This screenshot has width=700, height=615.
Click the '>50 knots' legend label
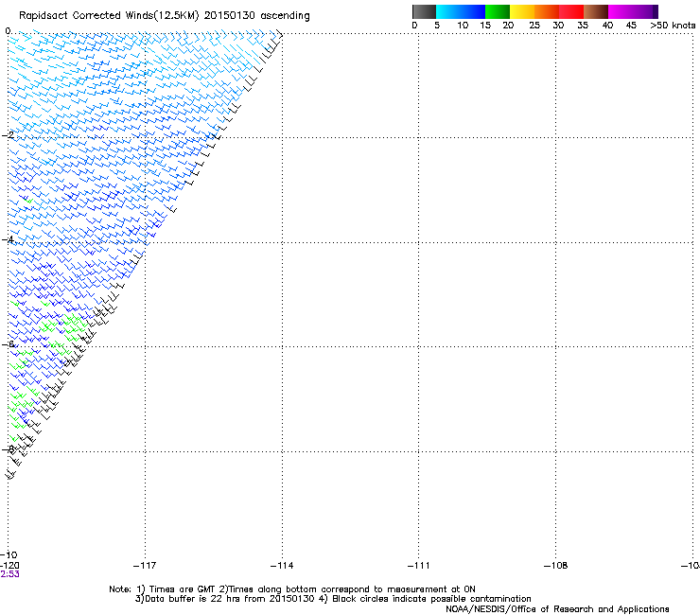pyautogui.click(x=673, y=26)
